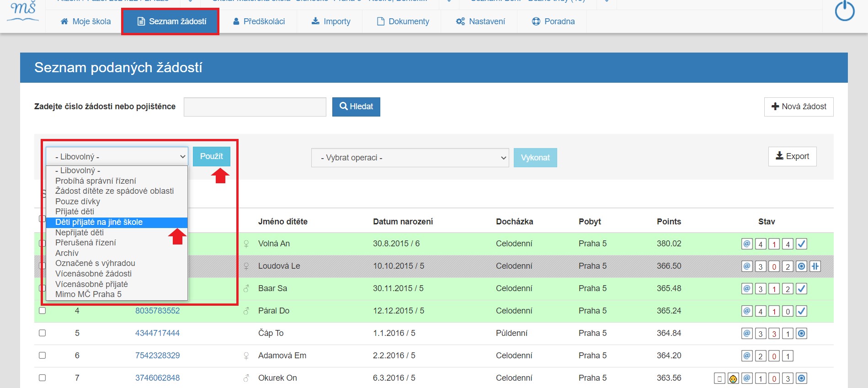Click the baby face icon for Okurek On
This screenshot has height=388, width=868.
[733, 378]
